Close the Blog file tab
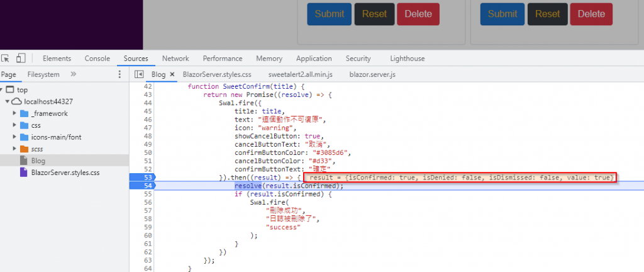 click(172, 74)
